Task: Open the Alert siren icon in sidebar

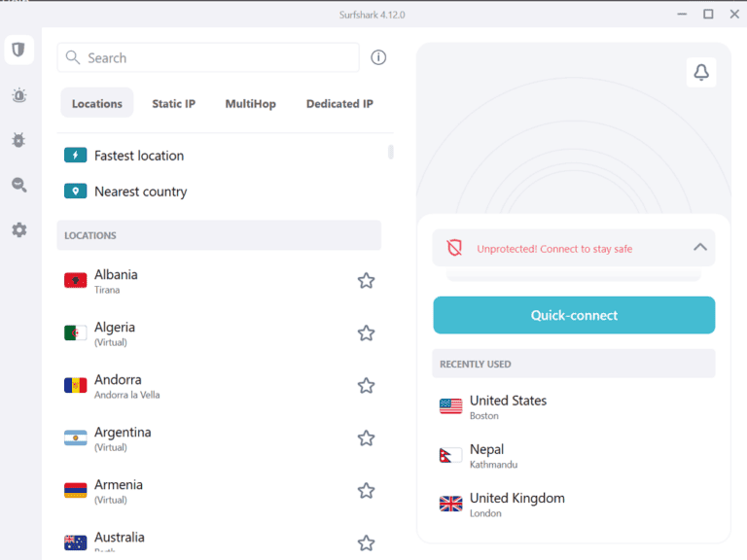Action: [18, 95]
